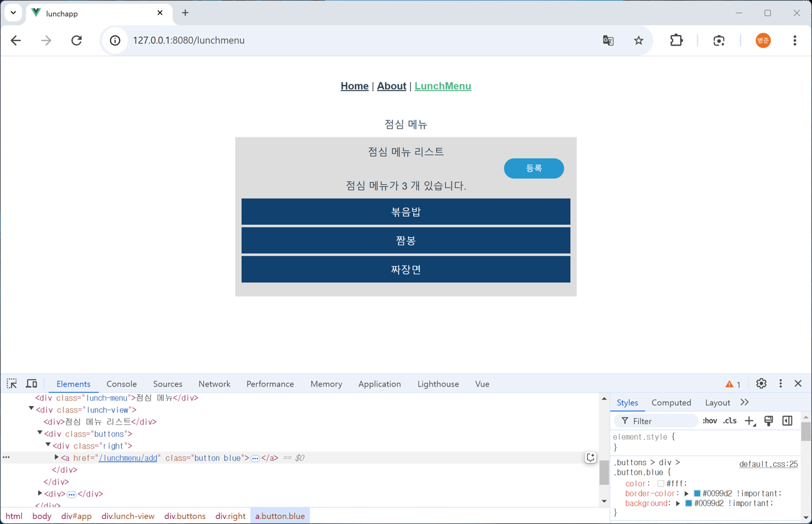
Task: Click the About navigation link
Action: pos(391,86)
